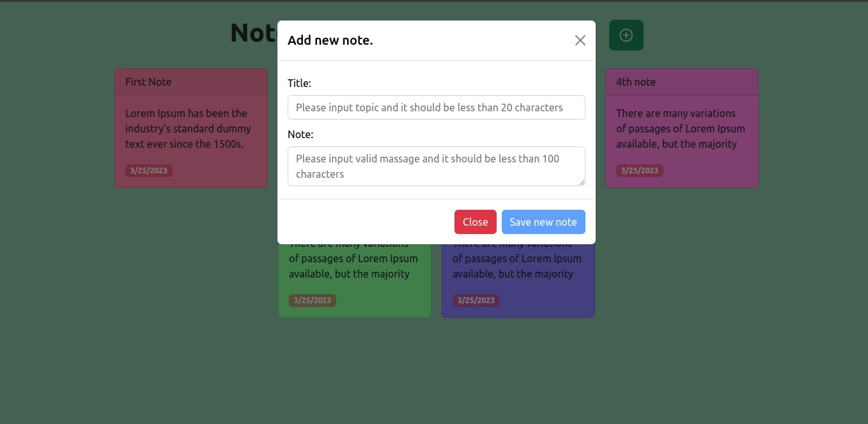Click the green plus icon to add note

pyautogui.click(x=626, y=35)
